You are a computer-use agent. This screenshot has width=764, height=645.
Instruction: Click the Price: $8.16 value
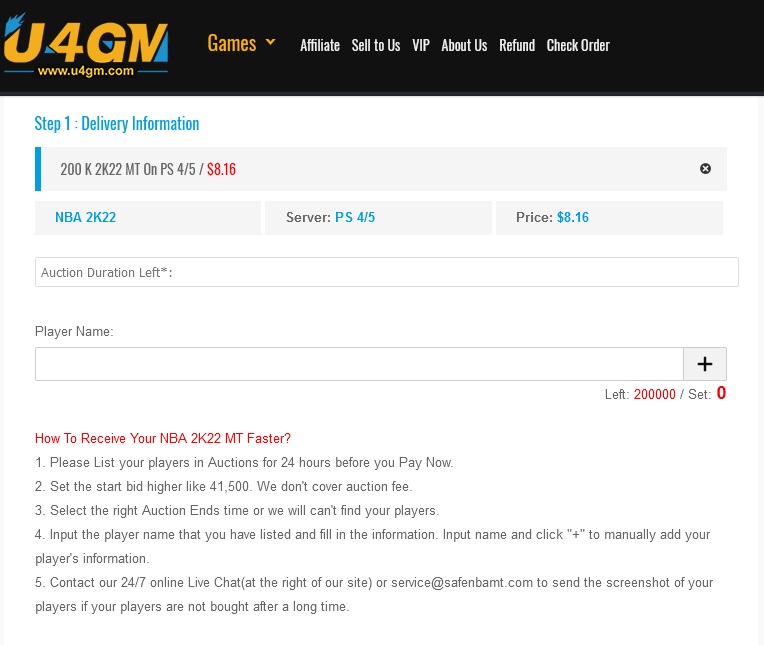pyautogui.click(x=573, y=217)
